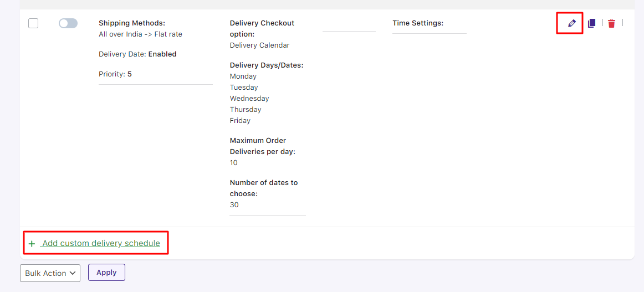Image resolution: width=644 pixels, height=292 pixels.
Task: Click the Delivery Checkout option heading
Action: tap(262, 29)
